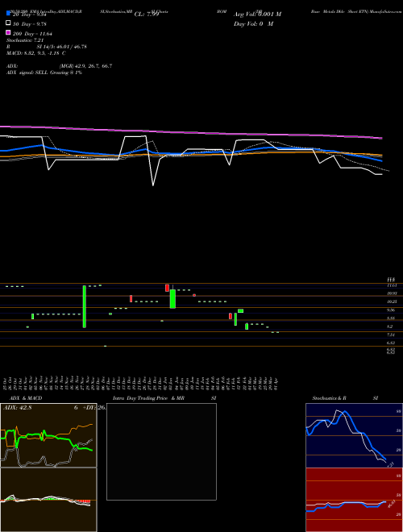Click the large green candle near early January
This screenshot has height=532, width=403.
[x=172, y=299]
